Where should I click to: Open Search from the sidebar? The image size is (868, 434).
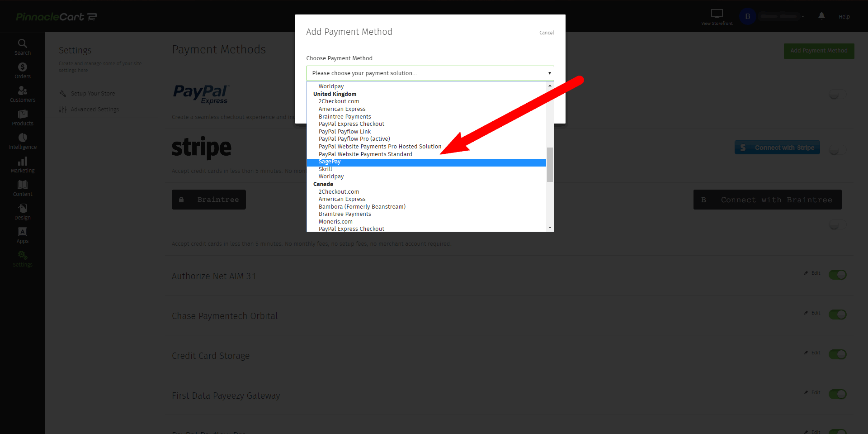click(22, 47)
